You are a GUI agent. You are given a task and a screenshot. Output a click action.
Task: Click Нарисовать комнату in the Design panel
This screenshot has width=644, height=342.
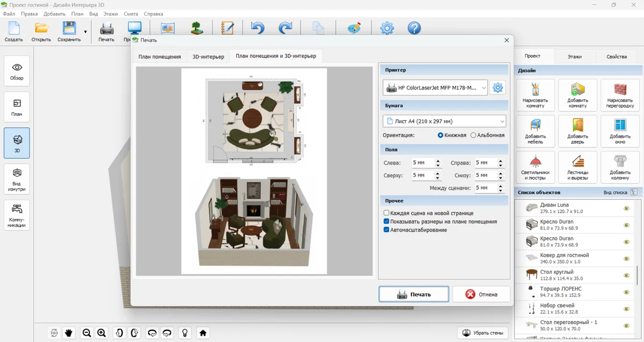click(x=535, y=95)
